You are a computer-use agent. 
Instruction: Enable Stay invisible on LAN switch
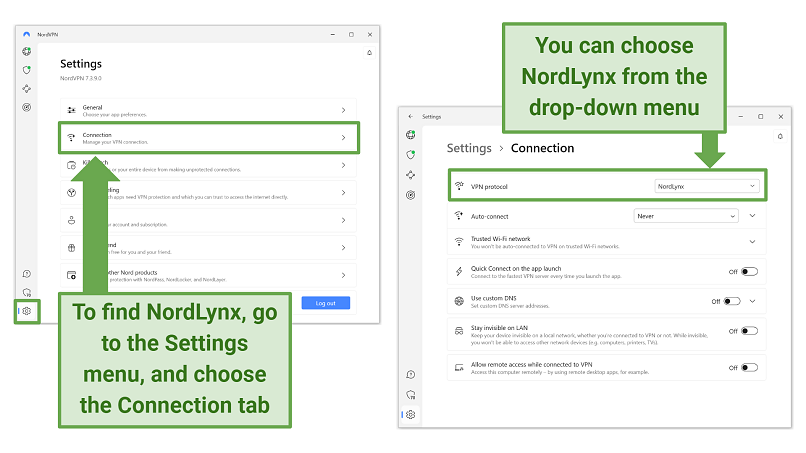749,331
